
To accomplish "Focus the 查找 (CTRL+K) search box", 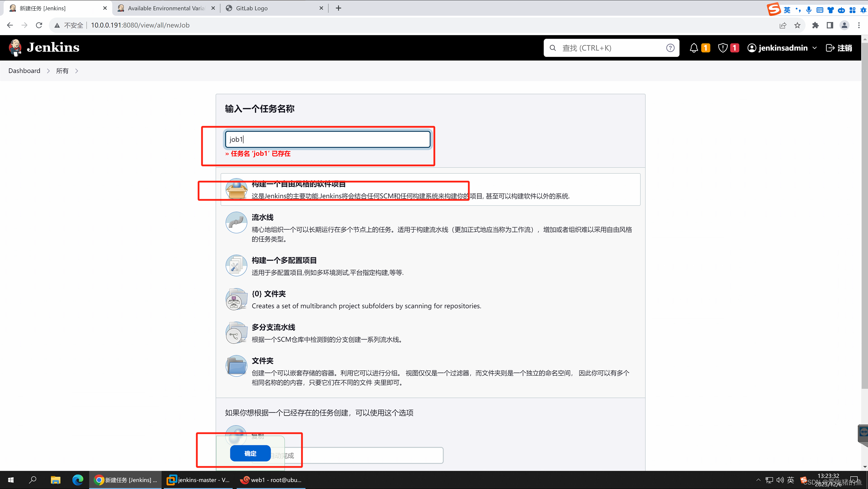I will click(611, 48).
